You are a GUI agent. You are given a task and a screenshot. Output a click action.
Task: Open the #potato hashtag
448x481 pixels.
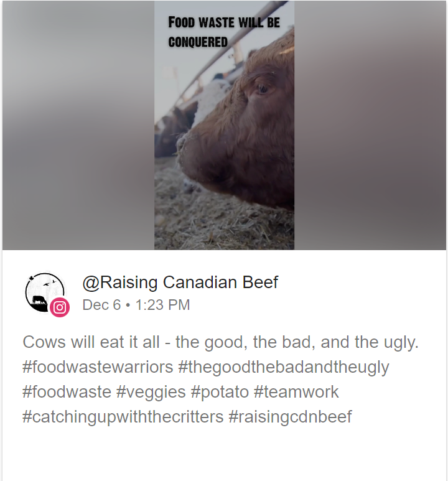coord(220,392)
